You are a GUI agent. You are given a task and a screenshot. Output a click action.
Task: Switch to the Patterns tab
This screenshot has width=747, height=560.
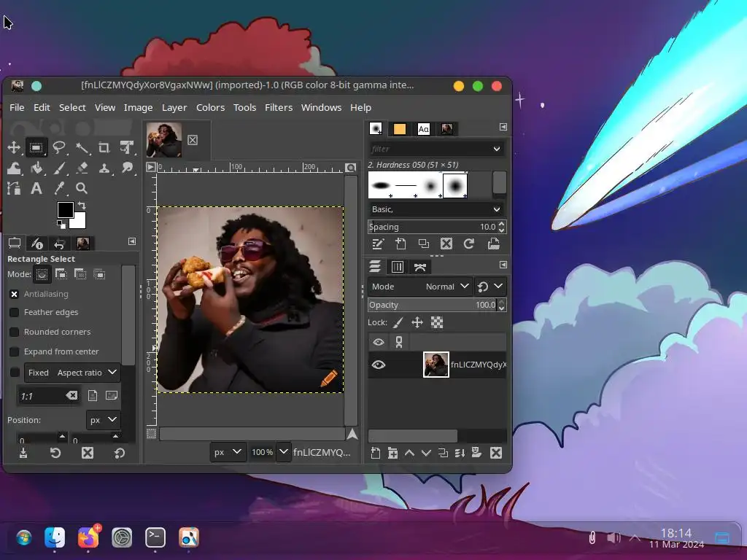pyautogui.click(x=400, y=129)
